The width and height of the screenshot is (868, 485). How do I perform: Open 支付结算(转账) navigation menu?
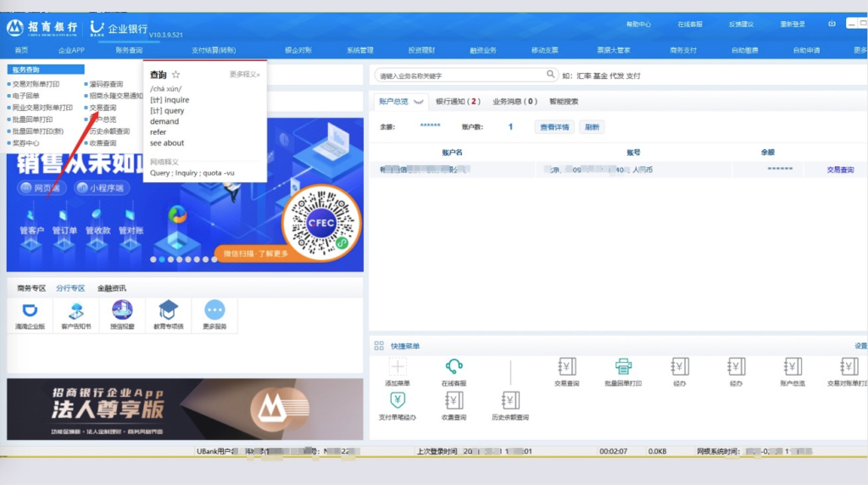(214, 50)
